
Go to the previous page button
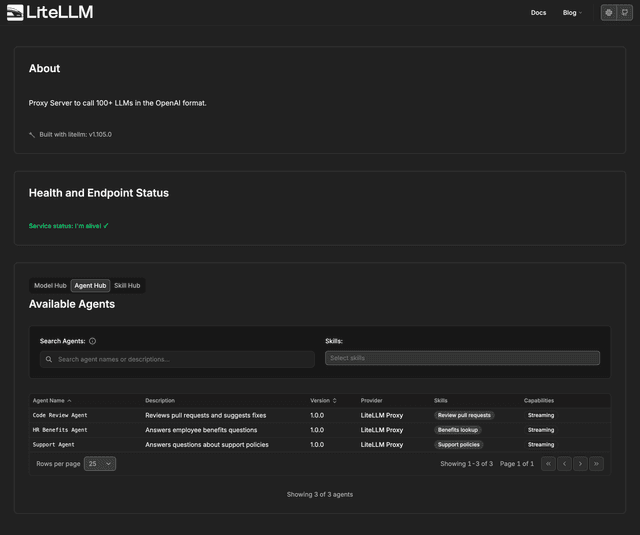click(564, 464)
